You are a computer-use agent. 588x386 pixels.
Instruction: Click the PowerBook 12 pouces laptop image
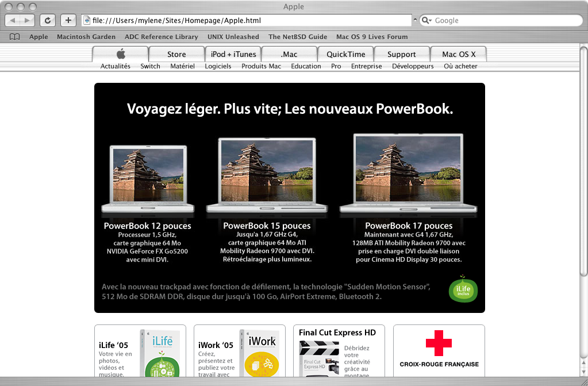[148, 179]
